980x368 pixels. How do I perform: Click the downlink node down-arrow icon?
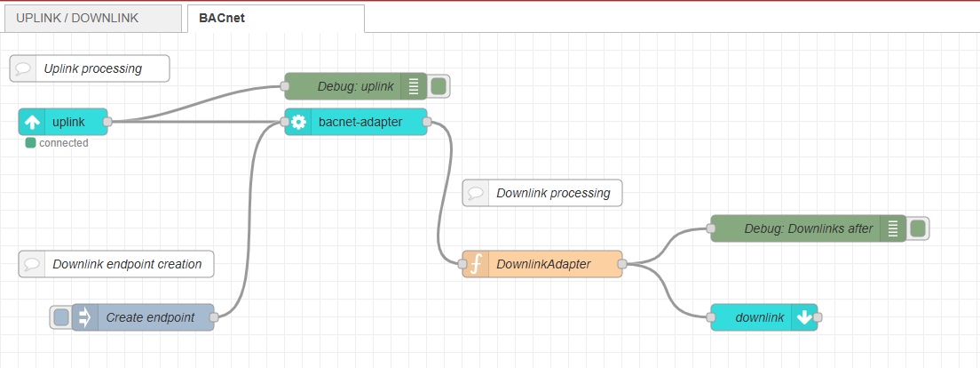[804, 317]
